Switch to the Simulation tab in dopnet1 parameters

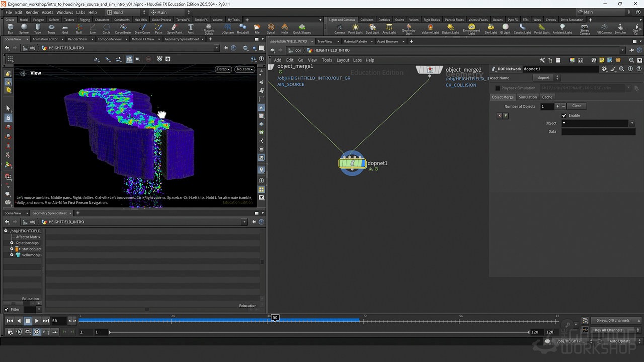click(x=528, y=97)
